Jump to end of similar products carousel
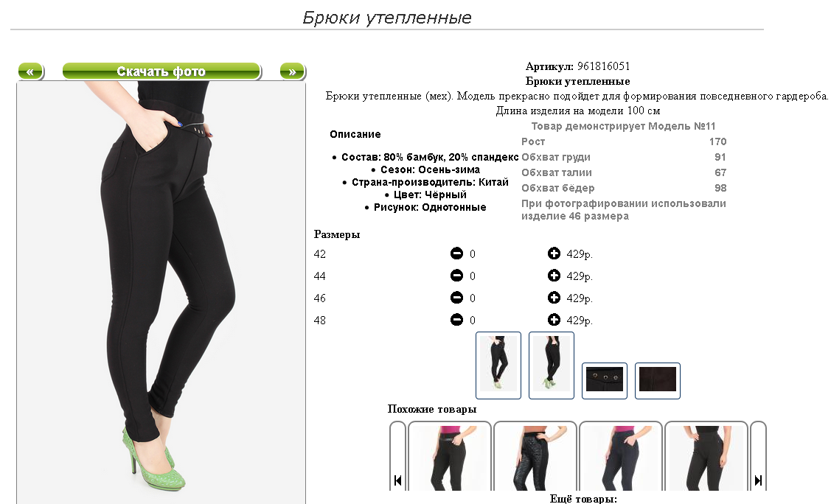Screen dimensions: 831x504 pos(759,480)
